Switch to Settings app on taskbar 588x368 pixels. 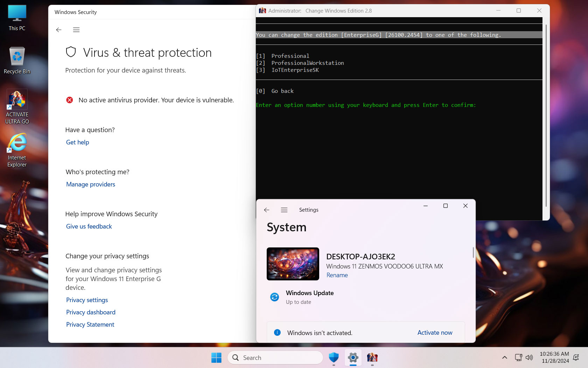coord(353,358)
